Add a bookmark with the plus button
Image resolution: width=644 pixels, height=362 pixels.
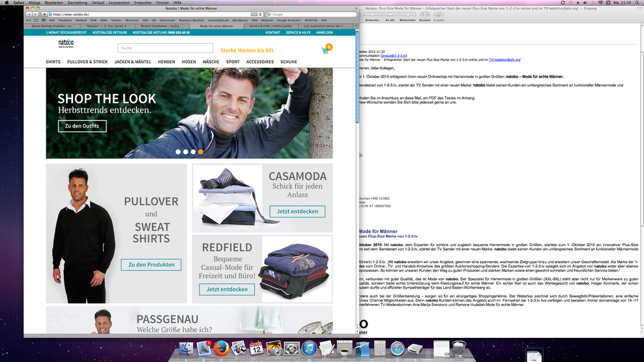point(44,14)
